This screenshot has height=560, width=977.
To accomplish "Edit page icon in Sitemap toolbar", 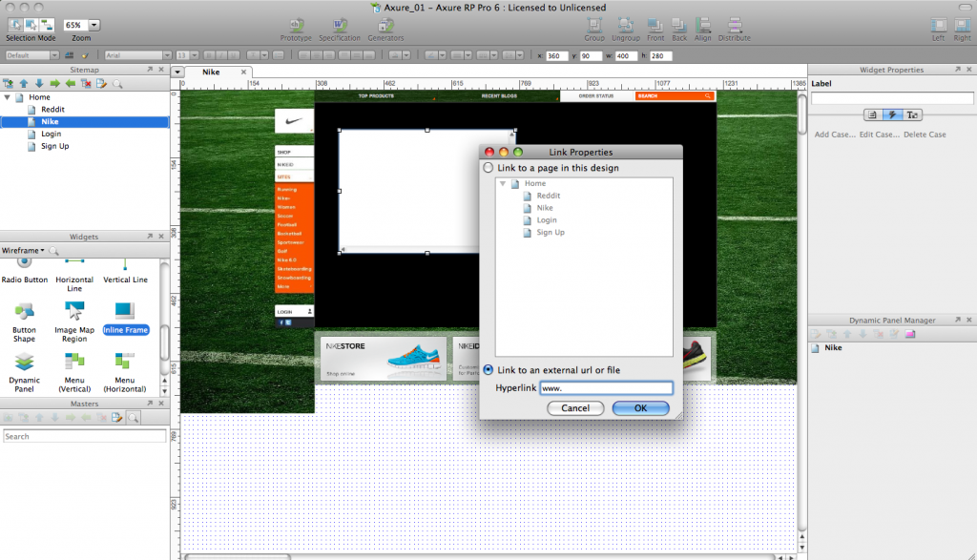I will click(101, 83).
